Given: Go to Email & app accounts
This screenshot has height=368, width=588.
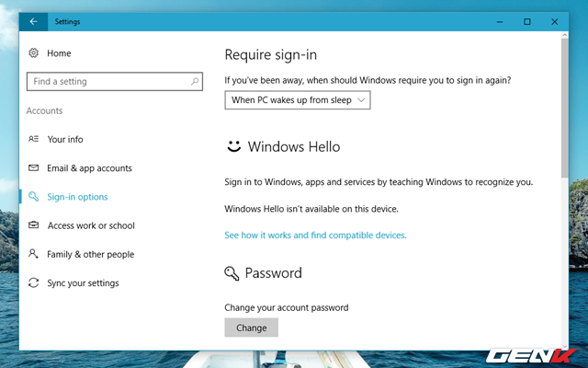Looking at the screenshot, I should point(89,168).
